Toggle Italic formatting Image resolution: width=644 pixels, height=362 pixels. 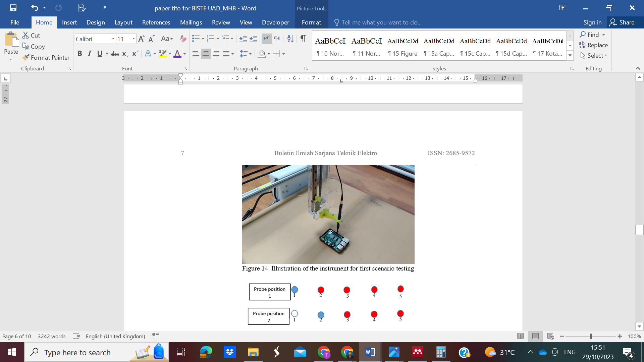pyautogui.click(x=89, y=54)
